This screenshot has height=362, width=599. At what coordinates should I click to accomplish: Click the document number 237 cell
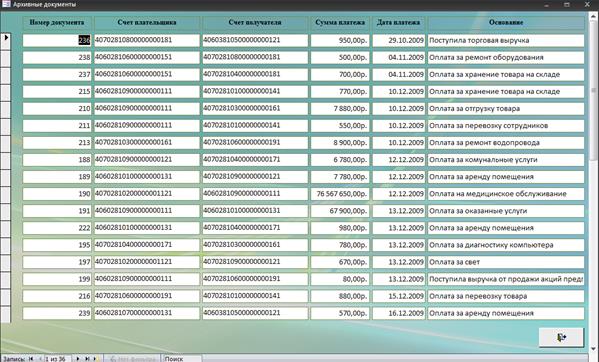[57, 74]
